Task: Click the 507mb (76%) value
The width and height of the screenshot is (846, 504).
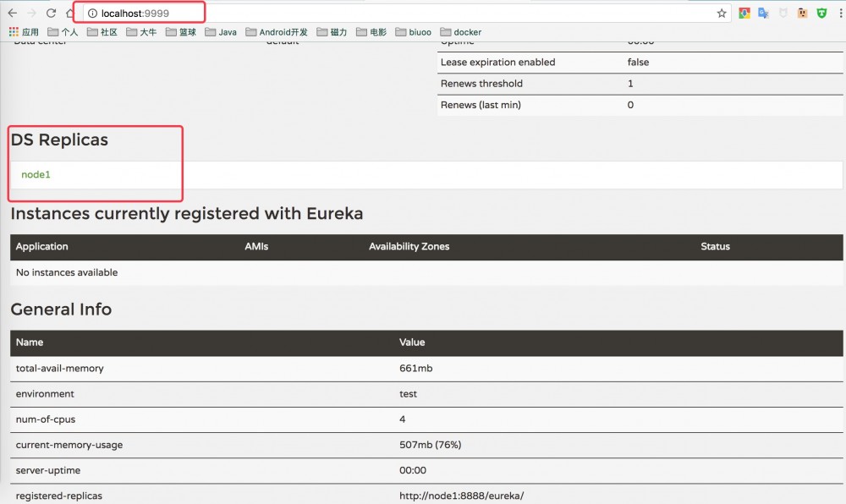Action: (x=430, y=446)
